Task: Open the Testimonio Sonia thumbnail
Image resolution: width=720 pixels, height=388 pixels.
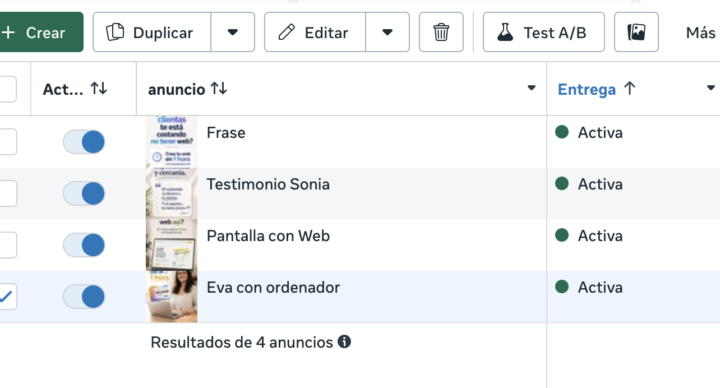Action: tap(172, 193)
